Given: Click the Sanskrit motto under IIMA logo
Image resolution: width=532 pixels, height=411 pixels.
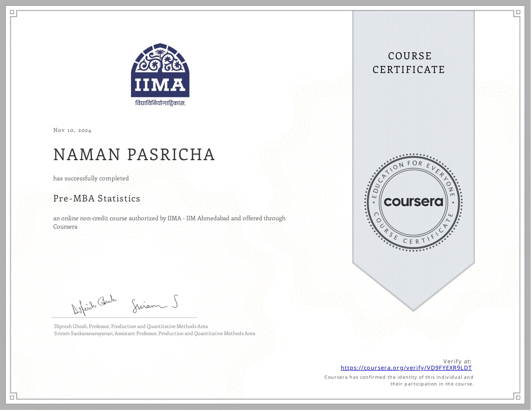Looking at the screenshot, I should 160,103.
